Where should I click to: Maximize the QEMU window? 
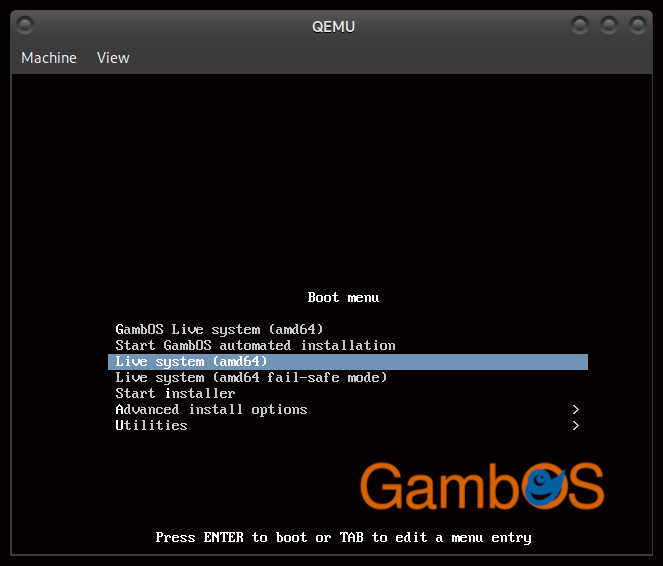tap(609, 24)
